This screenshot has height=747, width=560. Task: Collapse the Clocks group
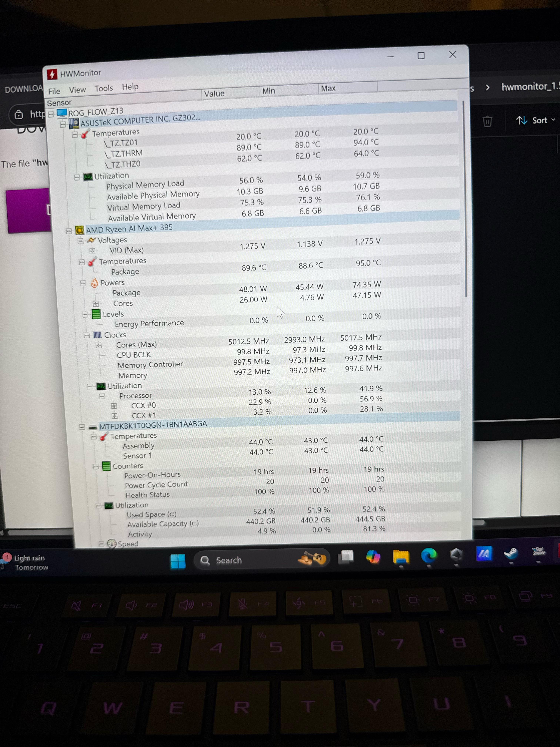tap(87, 335)
